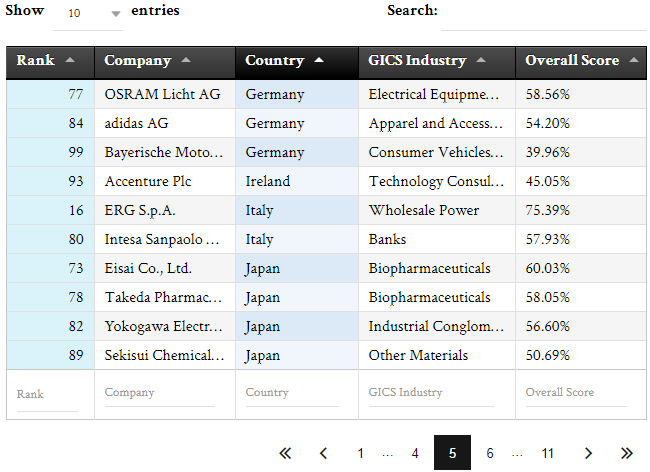Click the Apparel and Access… industry cell
Image resolution: width=650 pixels, height=472 pixels.
[x=437, y=123]
